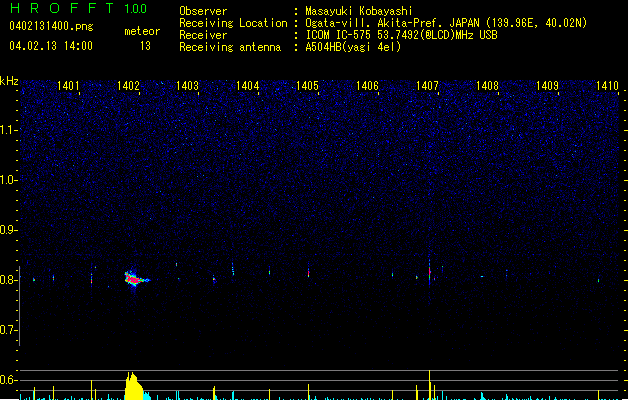
Task: Click the strong vertical echo at 1407
Action: coord(430,272)
